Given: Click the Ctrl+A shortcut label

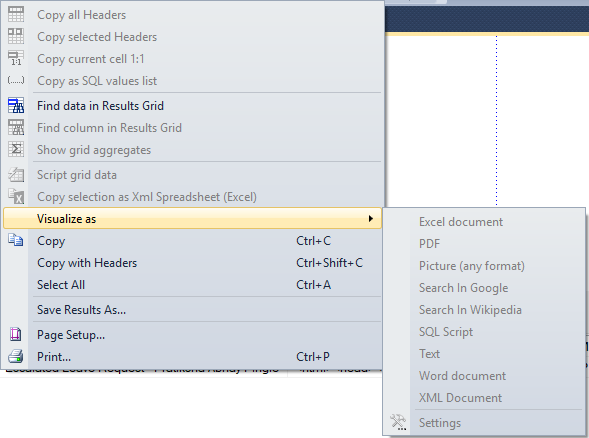Looking at the screenshot, I should click(313, 284).
